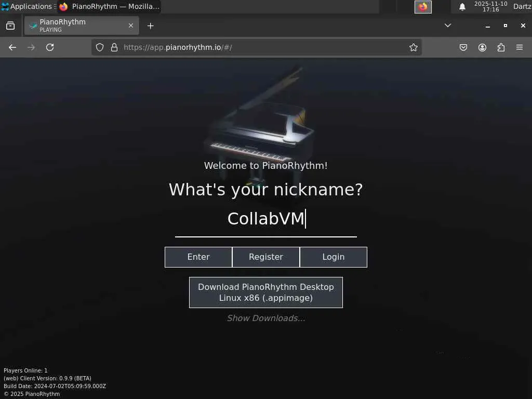Click the Welcome to PianoRhythm! text
532x399 pixels.
tap(266, 166)
